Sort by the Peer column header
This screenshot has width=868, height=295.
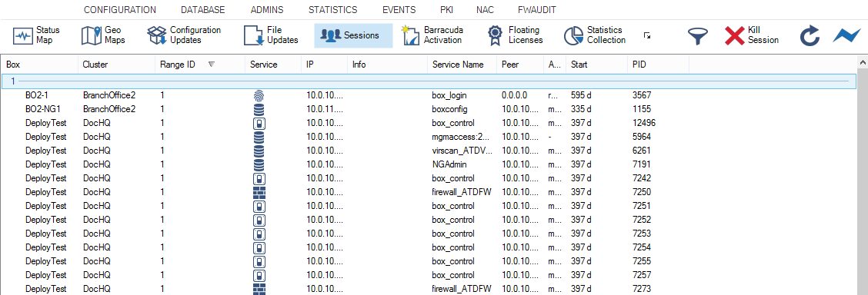point(520,65)
